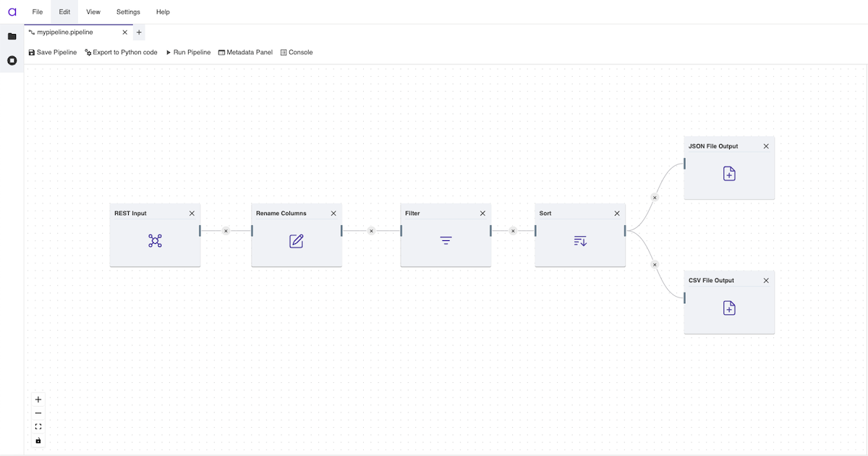This screenshot has width=868, height=456.
Task: Run the pipeline
Action: [188, 52]
